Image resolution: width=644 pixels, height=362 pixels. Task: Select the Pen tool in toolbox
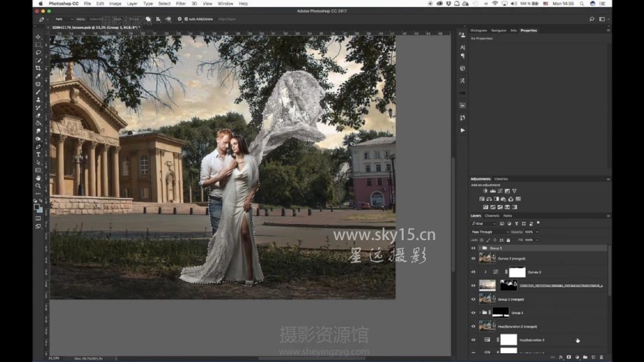click(x=38, y=147)
